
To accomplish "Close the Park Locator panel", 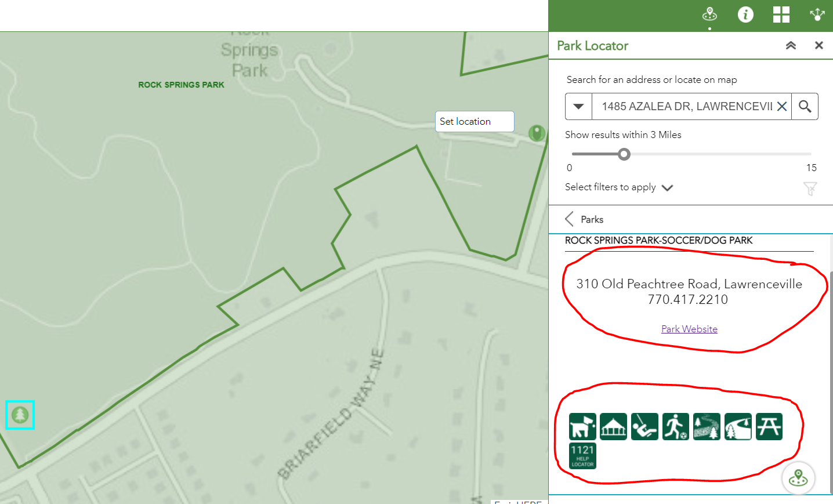I will 819,45.
